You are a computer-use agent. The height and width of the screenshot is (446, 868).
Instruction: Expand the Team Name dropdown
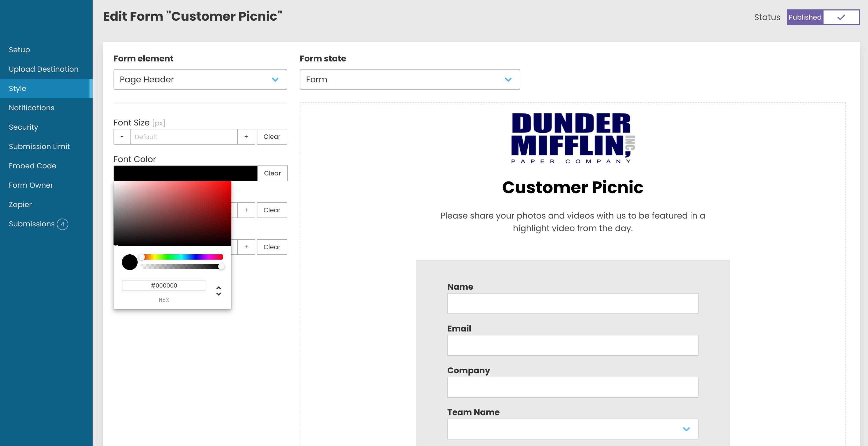point(572,429)
